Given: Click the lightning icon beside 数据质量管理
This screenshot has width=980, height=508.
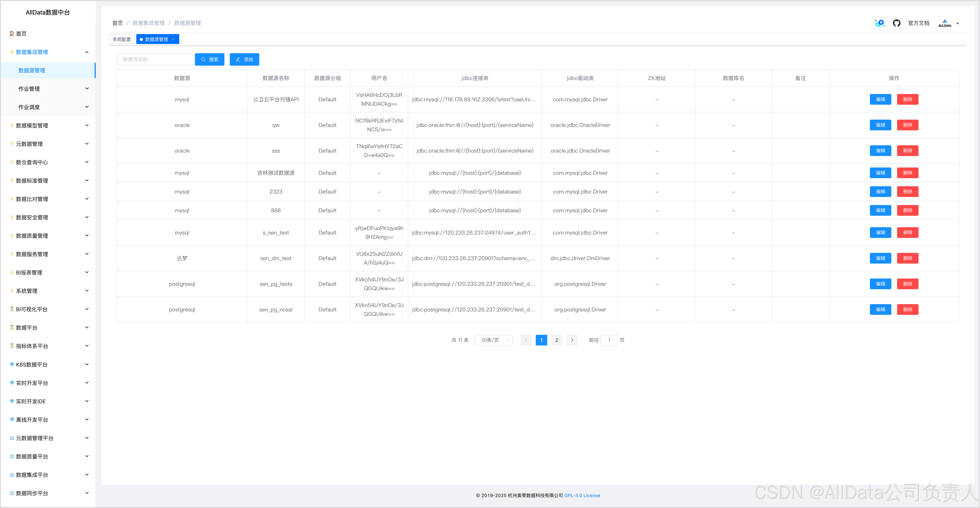Looking at the screenshot, I should tap(12, 236).
